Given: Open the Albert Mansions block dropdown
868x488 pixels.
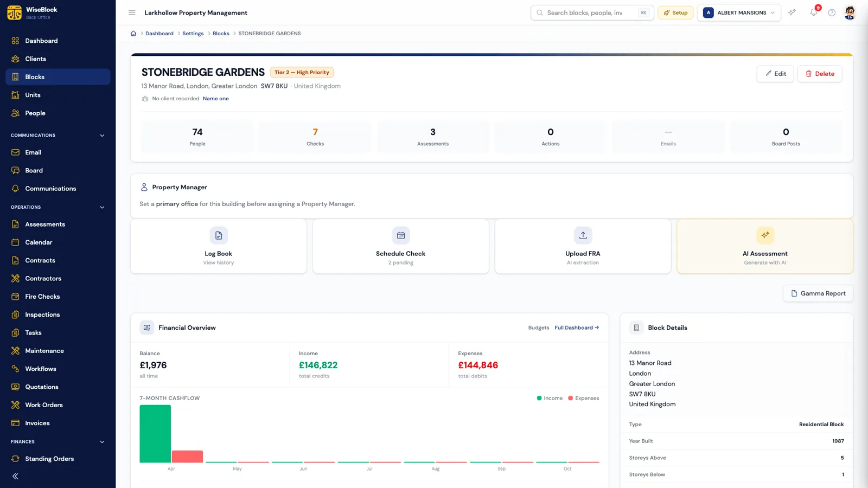Looking at the screenshot, I should [x=739, y=12].
